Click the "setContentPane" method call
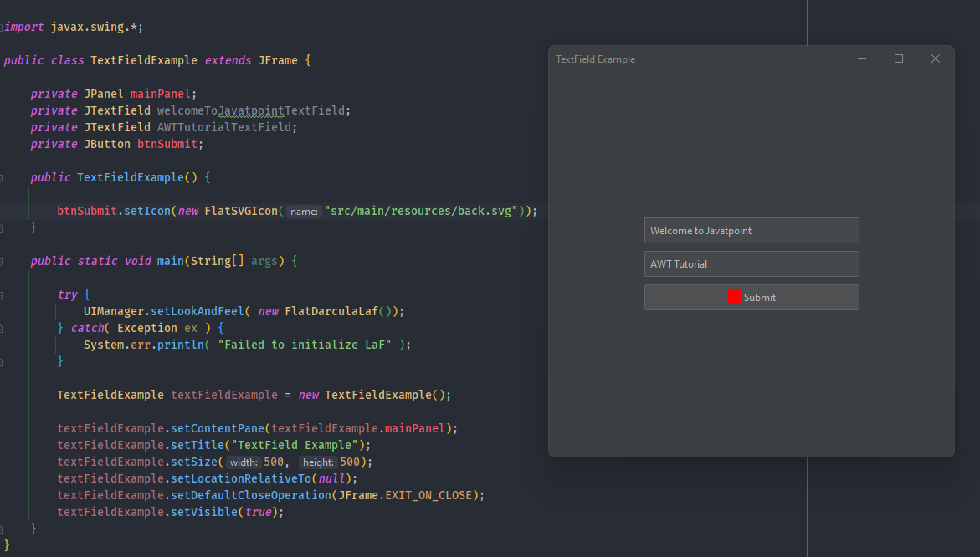 [218, 428]
